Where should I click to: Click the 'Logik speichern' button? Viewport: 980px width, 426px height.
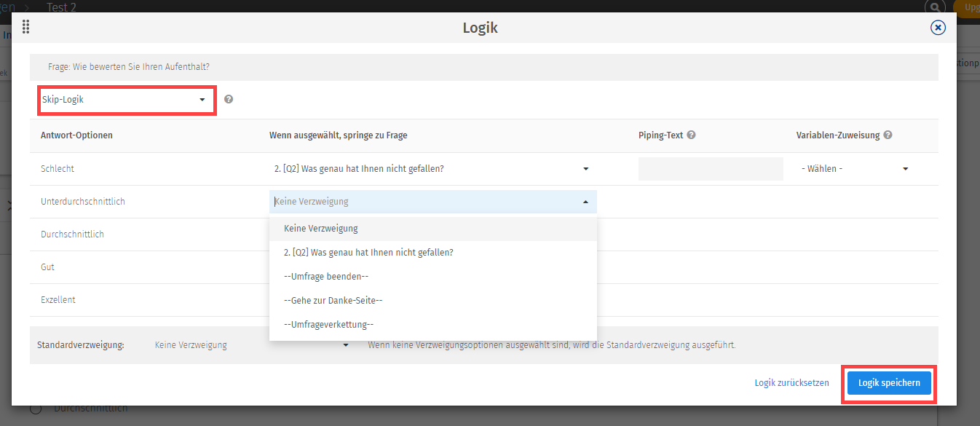(888, 382)
